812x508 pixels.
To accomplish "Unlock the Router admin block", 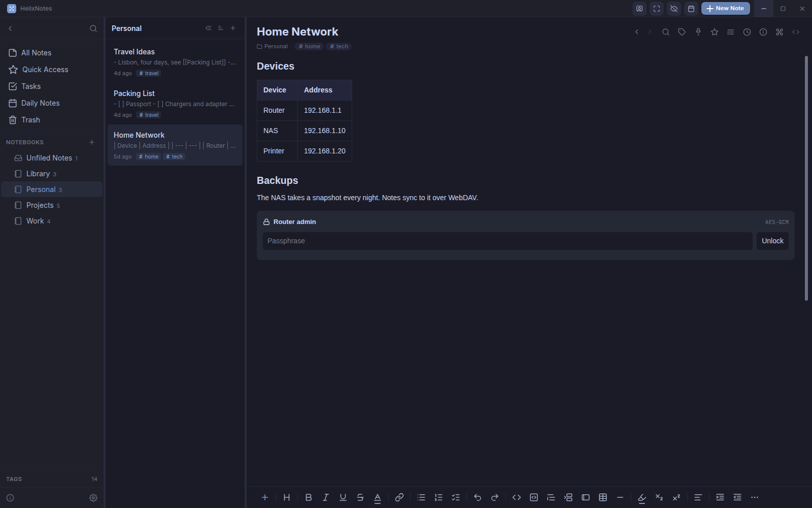I will 772,241.
